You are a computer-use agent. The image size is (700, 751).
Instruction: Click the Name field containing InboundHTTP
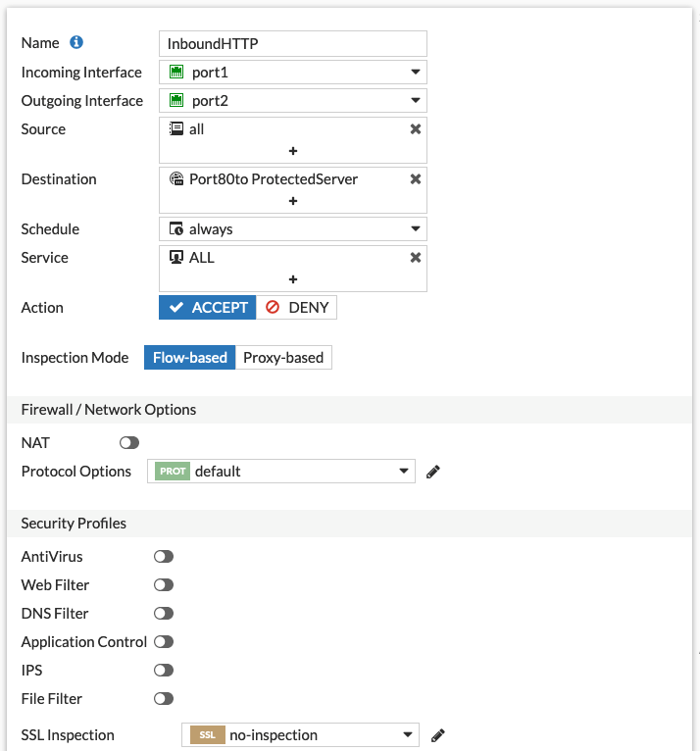292,43
